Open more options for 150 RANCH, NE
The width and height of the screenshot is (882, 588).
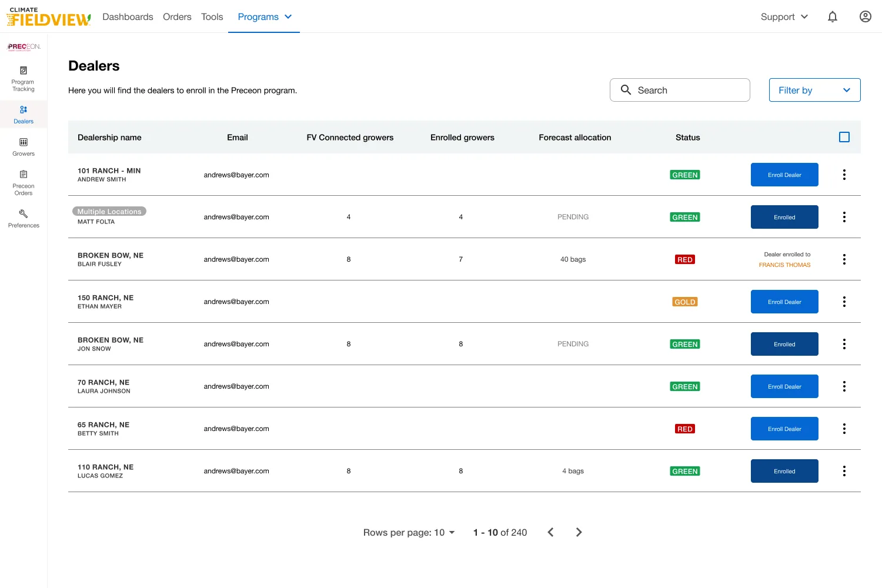tap(844, 302)
